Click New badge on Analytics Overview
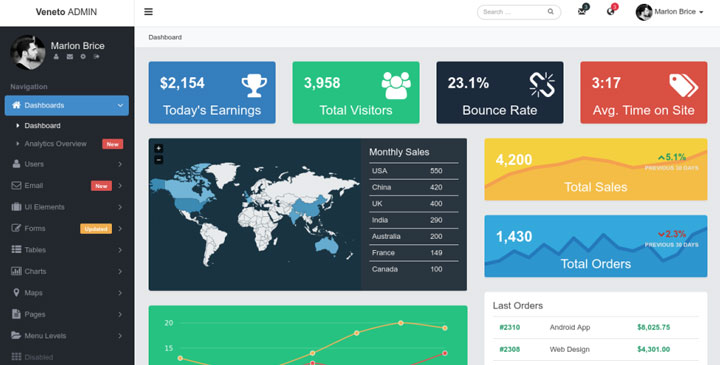This screenshot has width=720, height=365. coord(112,144)
